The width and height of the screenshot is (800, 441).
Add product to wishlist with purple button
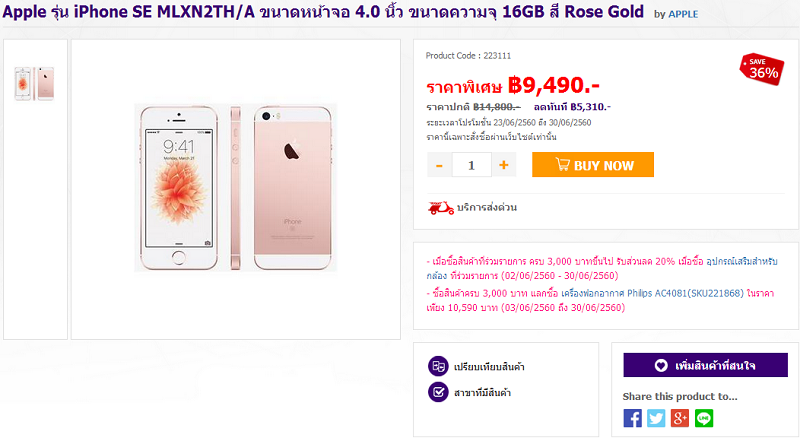705,365
